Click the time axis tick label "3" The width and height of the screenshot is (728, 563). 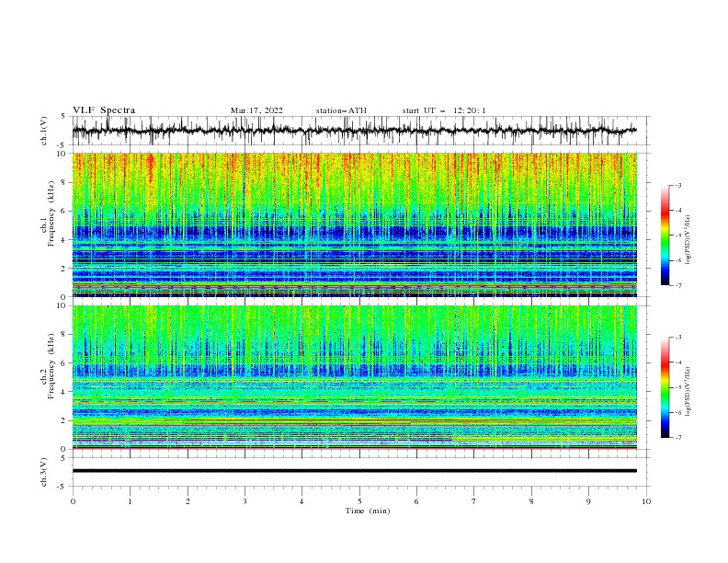pyautogui.click(x=245, y=501)
